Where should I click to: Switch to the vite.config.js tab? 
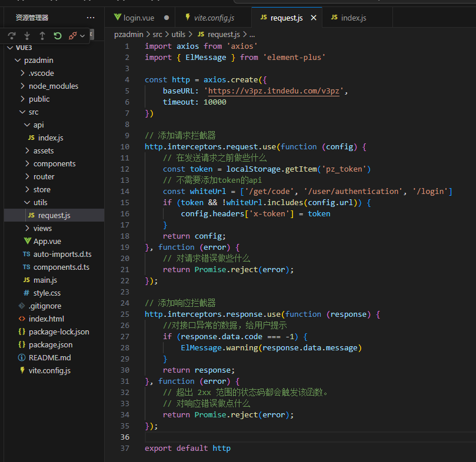point(209,18)
